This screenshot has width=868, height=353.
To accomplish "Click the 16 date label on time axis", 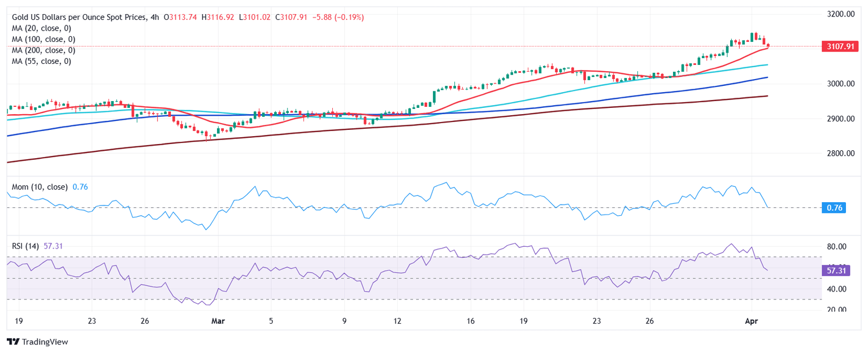I will pos(470,321).
